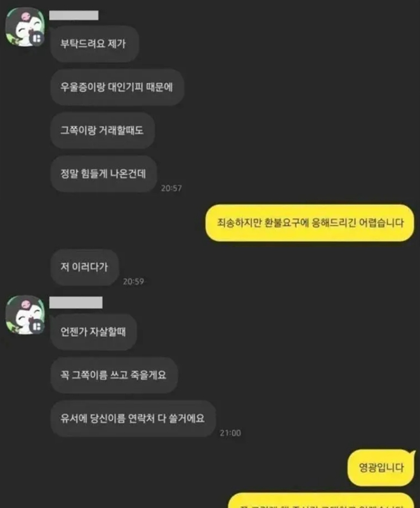The height and width of the screenshot is (508, 420).
Task: Select the message '꼭 그쪽이름 쓰고 죽을게요'
Action: (x=114, y=375)
